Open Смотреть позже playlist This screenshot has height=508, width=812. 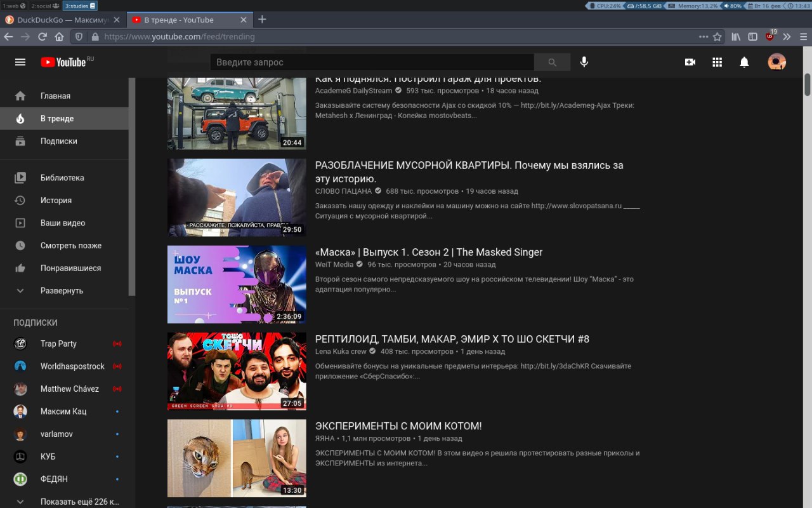click(x=64, y=246)
